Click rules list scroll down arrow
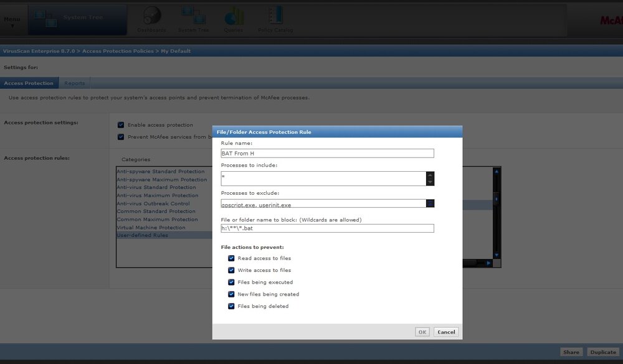Image resolution: width=623 pixels, height=364 pixels. click(497, 255)
